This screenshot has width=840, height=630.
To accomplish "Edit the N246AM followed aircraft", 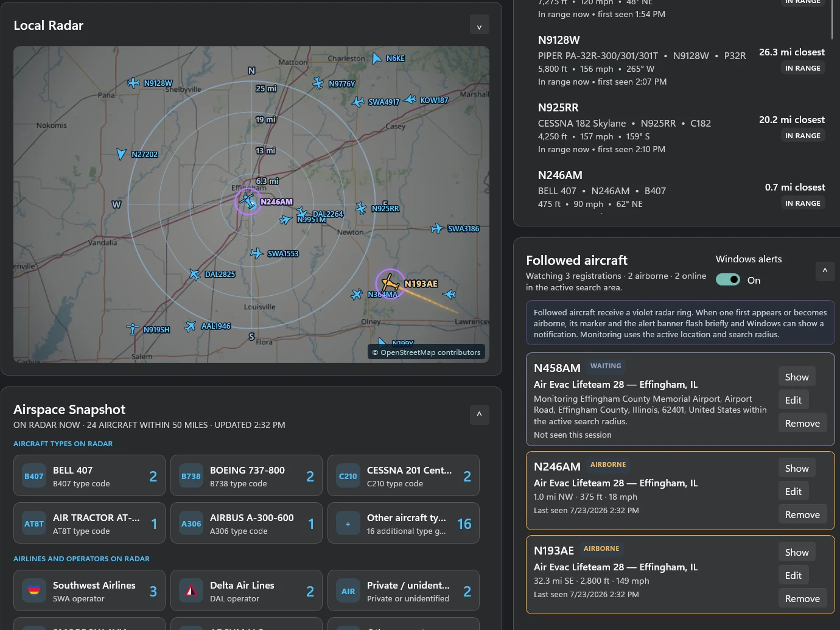I will pos(793,491).
